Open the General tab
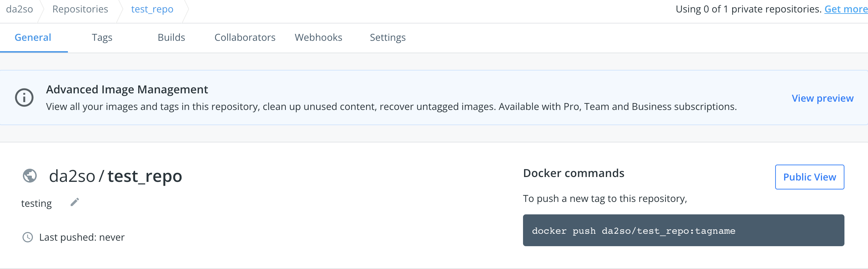The width and height of the screenshot is (868, 269). point(33,37)
